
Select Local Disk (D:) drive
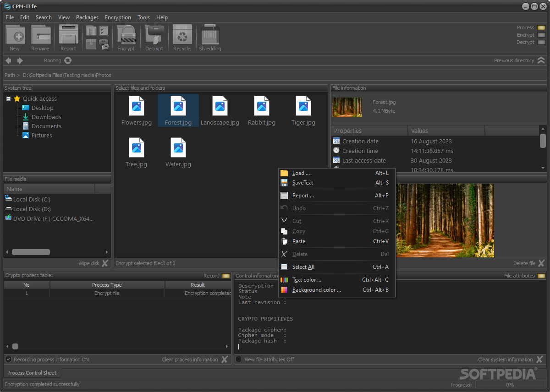(32, 209)
